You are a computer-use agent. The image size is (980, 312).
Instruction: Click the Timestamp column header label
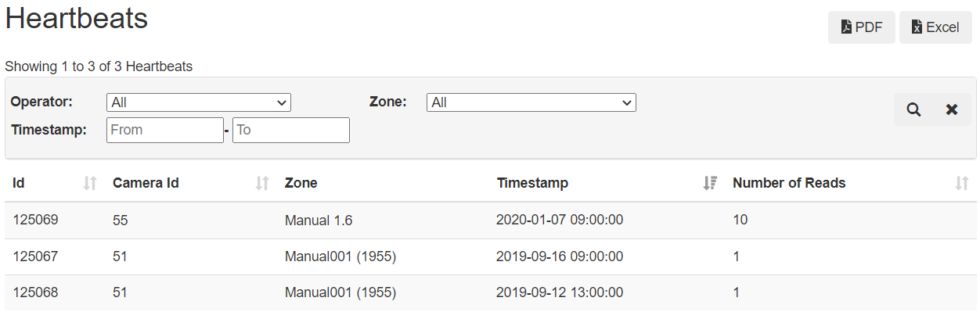[532, 183]
